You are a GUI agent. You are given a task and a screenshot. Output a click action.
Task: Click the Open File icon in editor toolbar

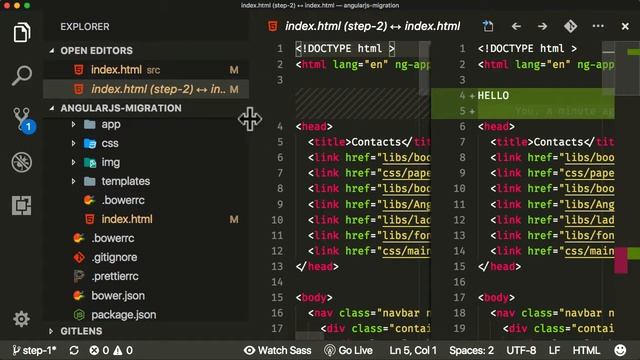488,27
